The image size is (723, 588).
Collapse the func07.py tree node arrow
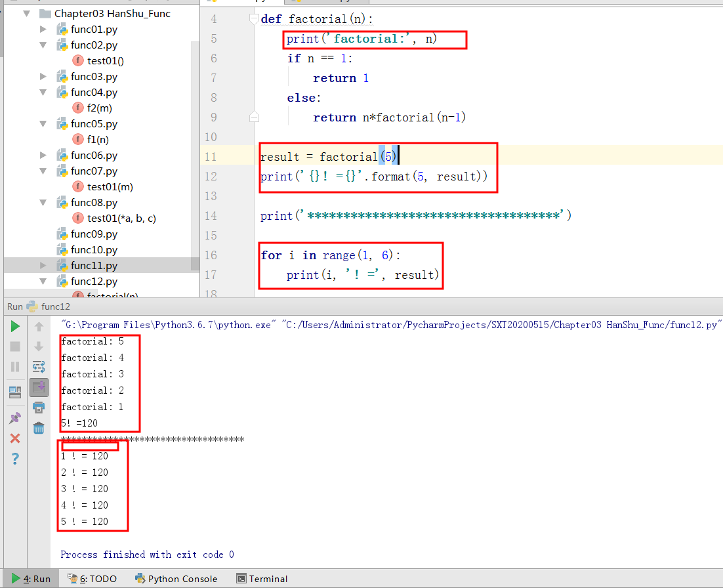(43, 171)
